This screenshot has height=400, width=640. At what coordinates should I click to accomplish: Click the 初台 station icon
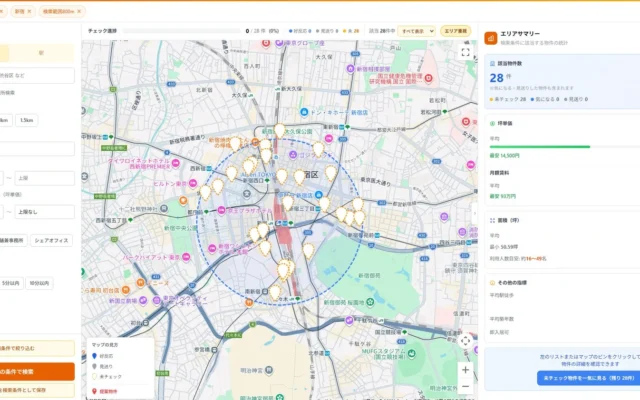coord(145,322)
